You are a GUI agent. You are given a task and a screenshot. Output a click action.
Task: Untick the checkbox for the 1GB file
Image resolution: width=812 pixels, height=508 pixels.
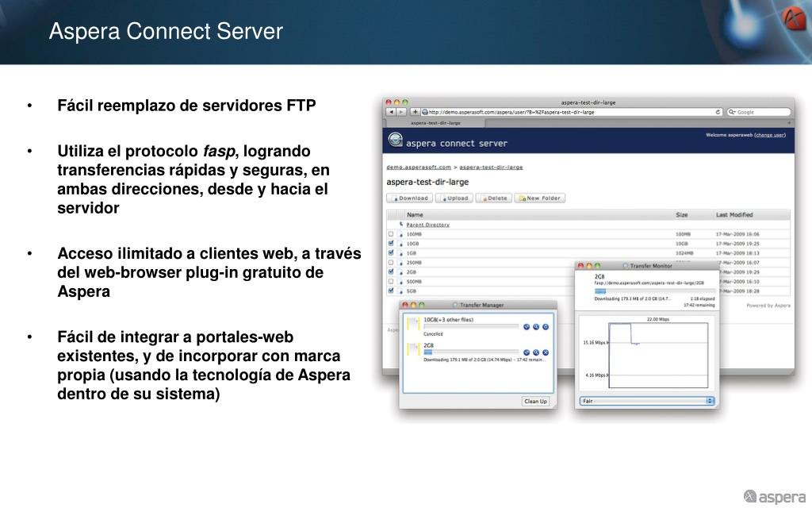(391, 253)
